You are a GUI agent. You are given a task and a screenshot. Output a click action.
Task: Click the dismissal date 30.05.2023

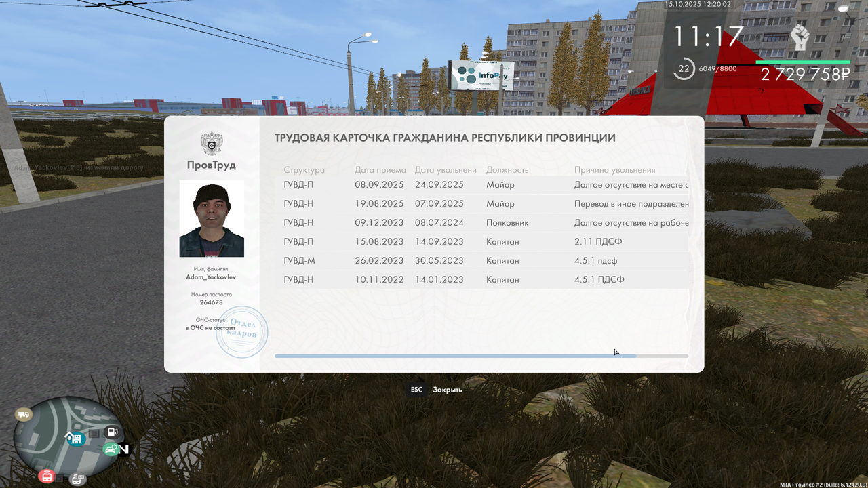[439, 260]
